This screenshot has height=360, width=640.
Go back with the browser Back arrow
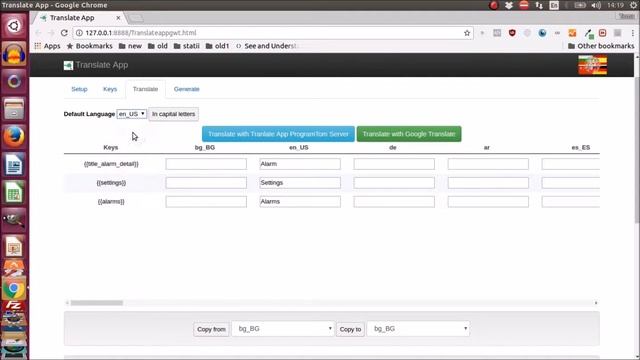pyautogui.click(x=38, y=33)
